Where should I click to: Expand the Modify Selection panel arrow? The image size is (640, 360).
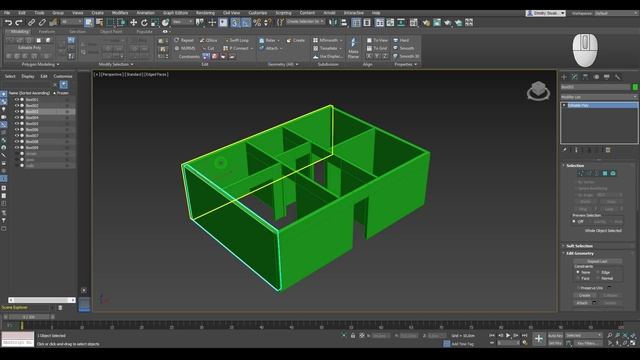(132, 64)
